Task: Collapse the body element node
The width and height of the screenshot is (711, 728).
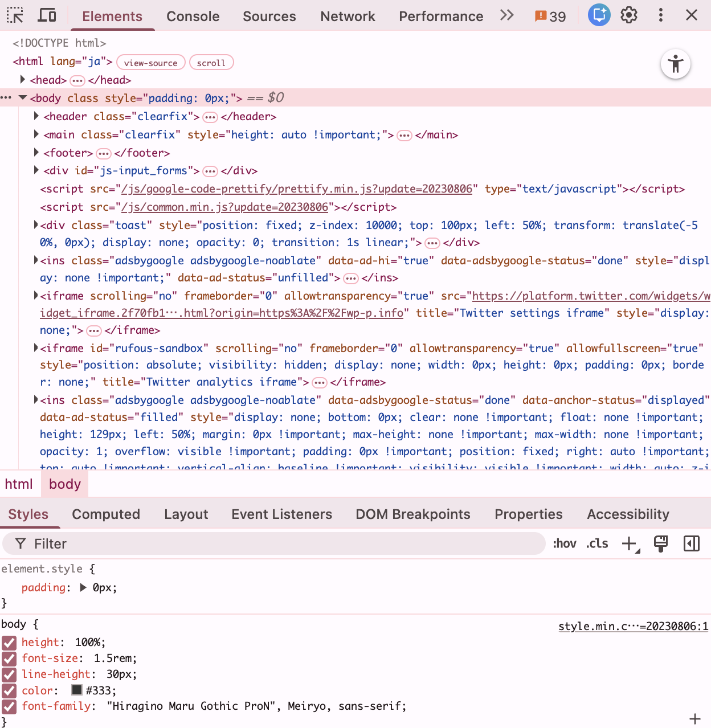Action: pyautogui.click(x=23, y=97)
